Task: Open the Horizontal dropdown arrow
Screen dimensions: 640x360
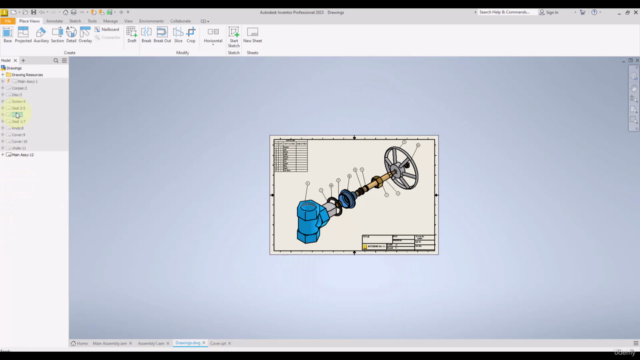Action: coord(213,44)
